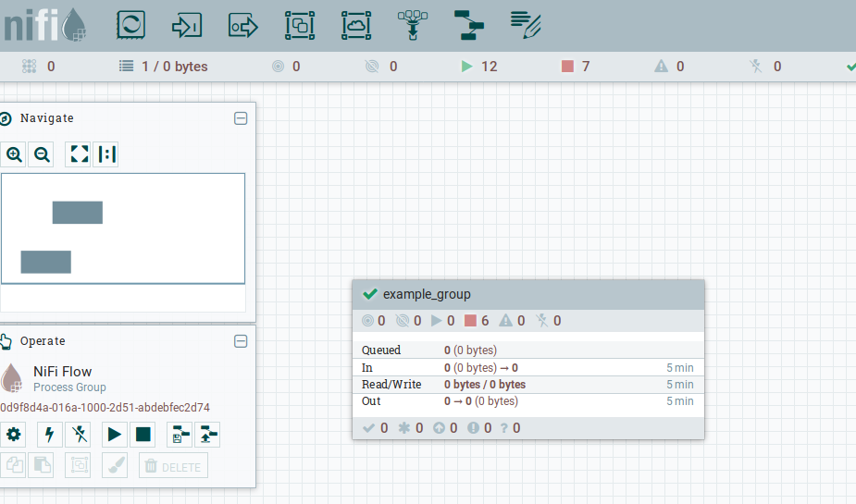Select the Processor component in toolbar
Image resolution: width=856 pixels, height=504 pixels.
click(x=130, y=25)
